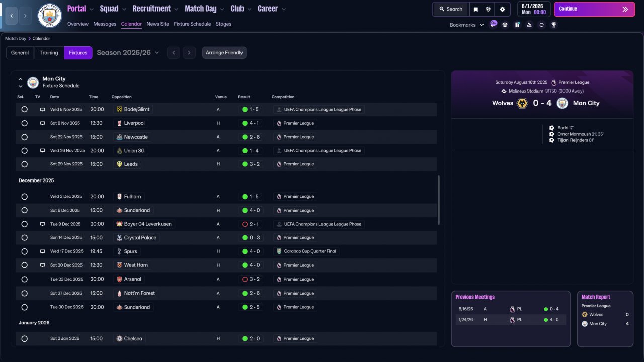This screenshot has width=644, height=362.
Task: Click the Carabao Cup Quarter Final competition label
Action: coord(306,251)
